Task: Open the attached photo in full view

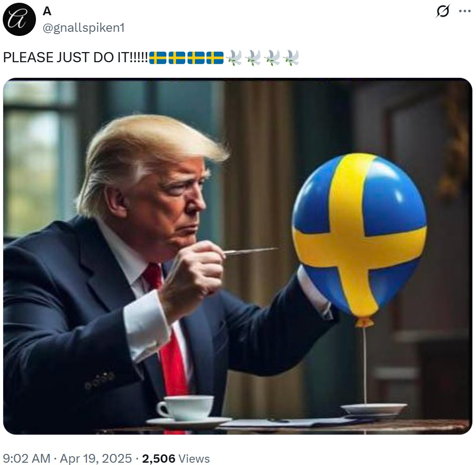Action: tap(238, 256)
